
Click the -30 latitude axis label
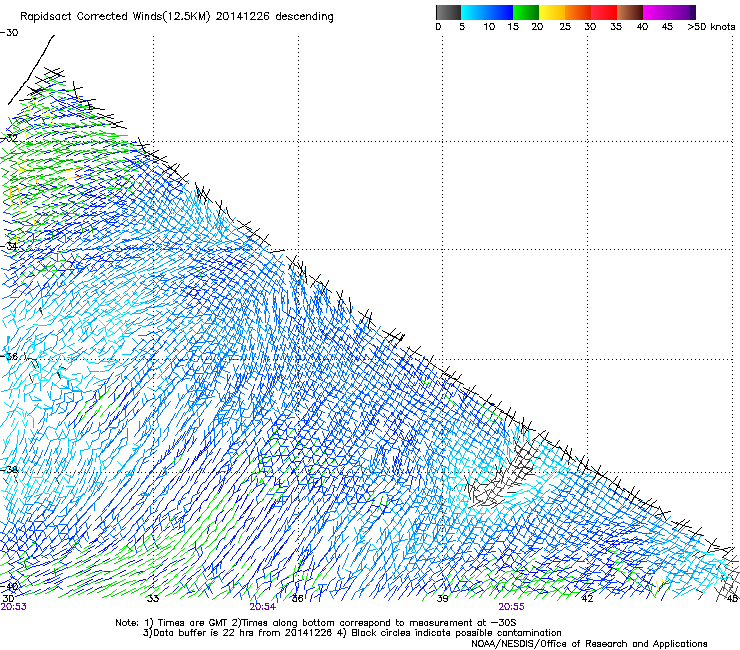tap(9, 33)
